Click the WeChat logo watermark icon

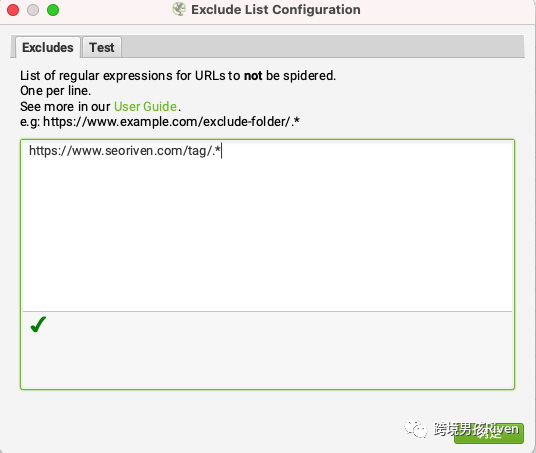[416, 428]
